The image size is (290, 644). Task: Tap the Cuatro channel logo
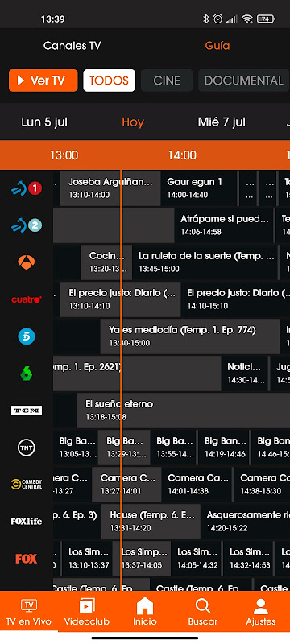coord(27,299)
